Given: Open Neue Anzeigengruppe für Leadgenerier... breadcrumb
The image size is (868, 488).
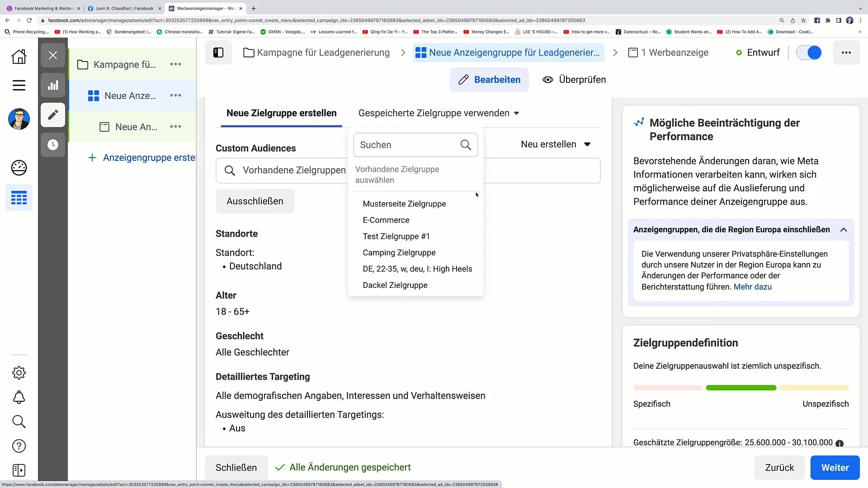Looking at the screenshot, I should [509, 52].
